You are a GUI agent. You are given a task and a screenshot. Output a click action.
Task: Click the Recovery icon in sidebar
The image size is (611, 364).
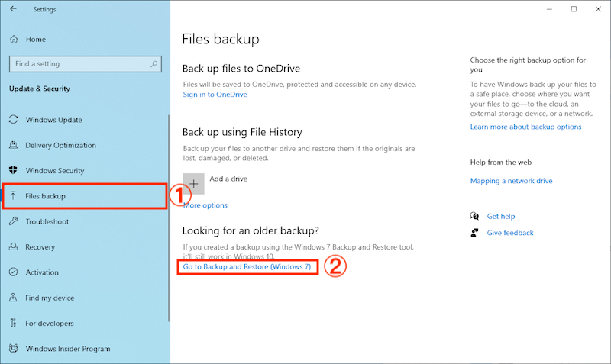pos(13,247)
